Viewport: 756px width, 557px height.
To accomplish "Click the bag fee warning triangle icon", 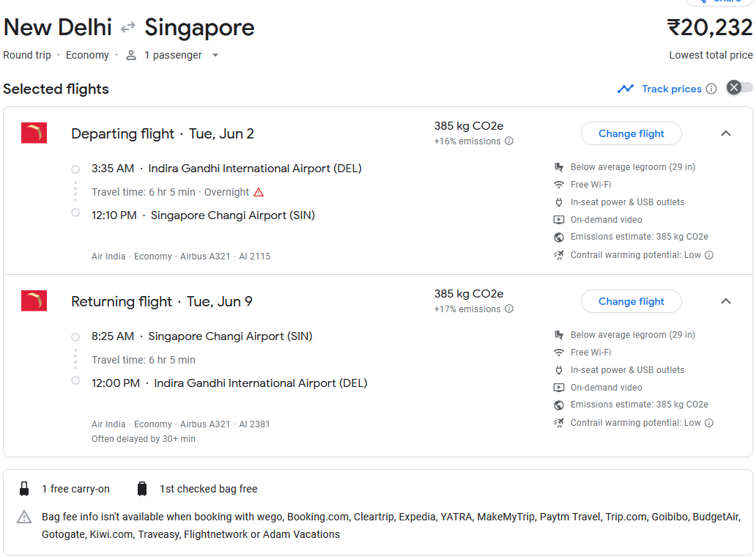I will (x=24, y=517).
